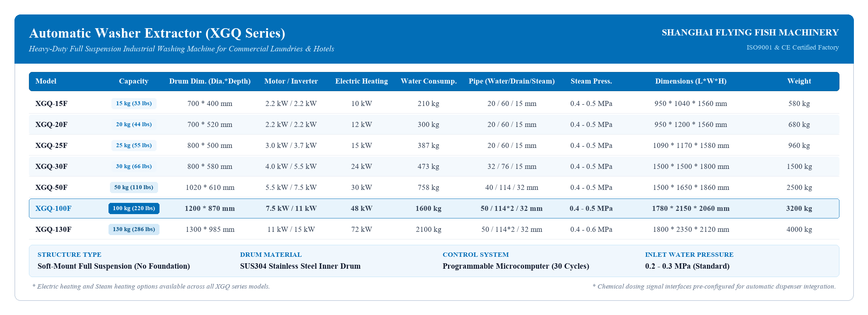Click the '40 / 114 / 32 mm' pipe value
The height and width of the screenshot is (315, 868).
pos(512,187)
